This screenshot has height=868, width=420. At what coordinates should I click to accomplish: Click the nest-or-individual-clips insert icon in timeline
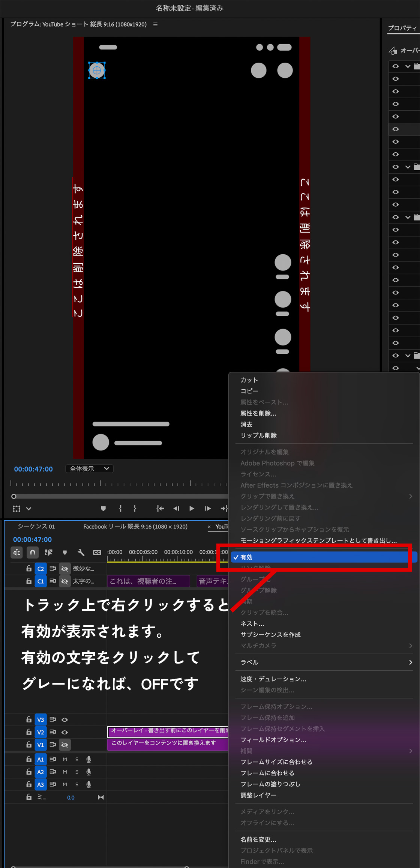[17, 552]
